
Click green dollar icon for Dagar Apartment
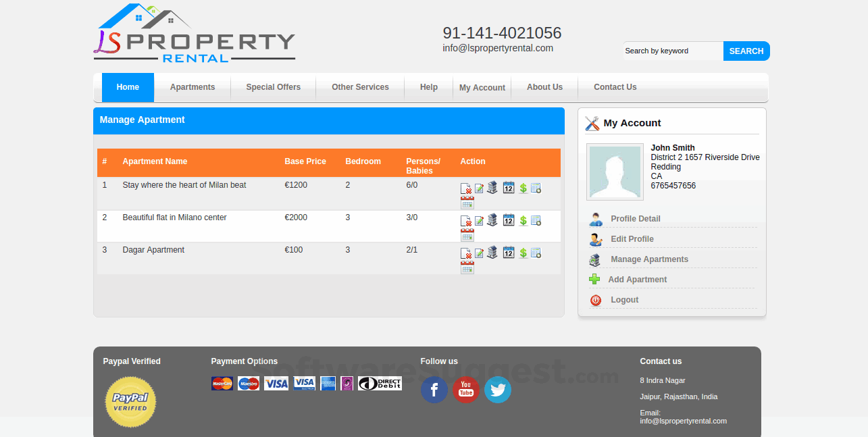point(524,253)
